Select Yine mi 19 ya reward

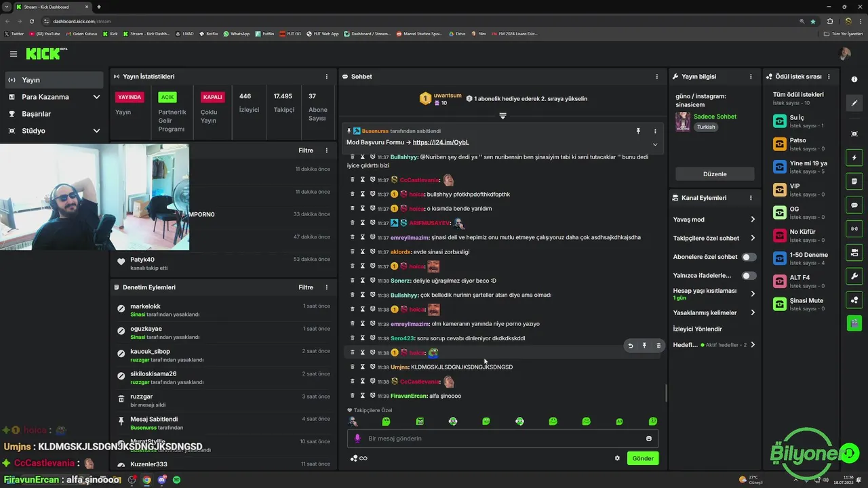click(x=802, y=167)
